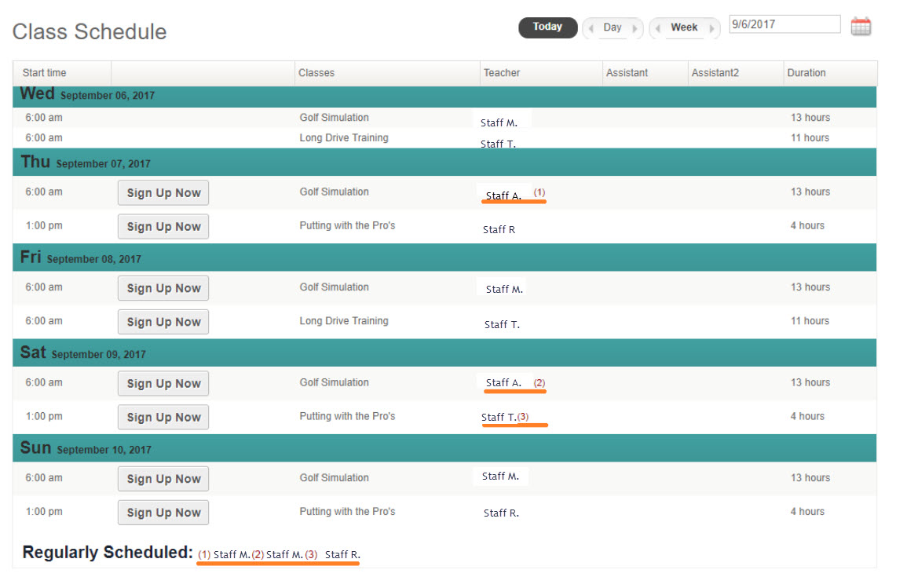The width and height of the screenshot is (918, 588).
Task: Sign up for Thursday Putting with the Pro's
Action: (x=163, y=226)
